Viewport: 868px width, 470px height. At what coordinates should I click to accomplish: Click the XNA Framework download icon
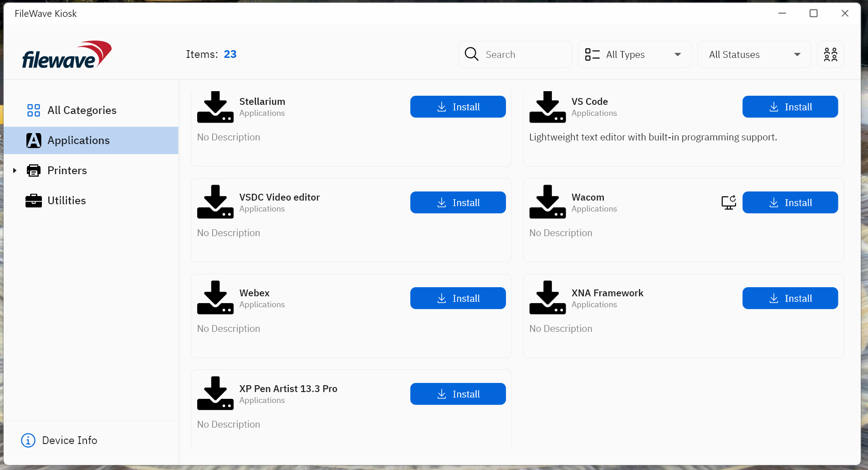click(547, 298)
